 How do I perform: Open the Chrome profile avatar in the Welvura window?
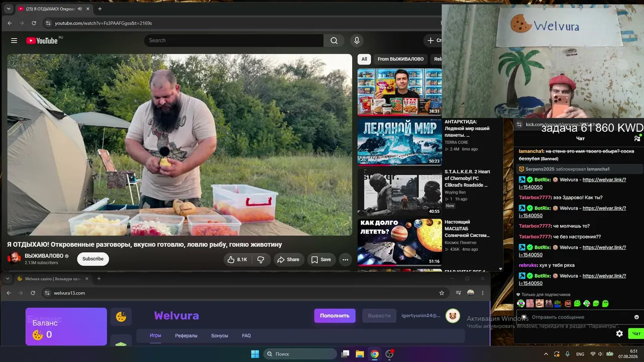[x=470, y=293]
